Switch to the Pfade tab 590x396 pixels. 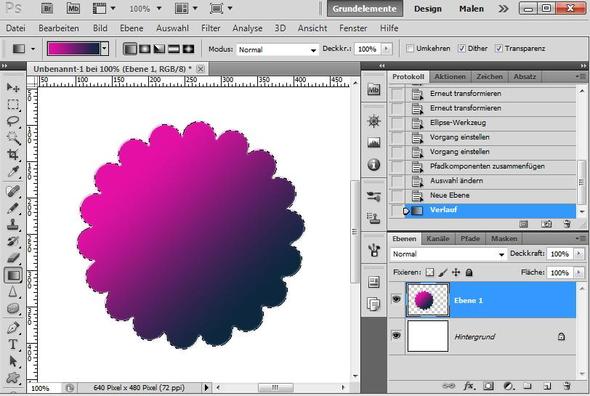(x=470, y=239)
